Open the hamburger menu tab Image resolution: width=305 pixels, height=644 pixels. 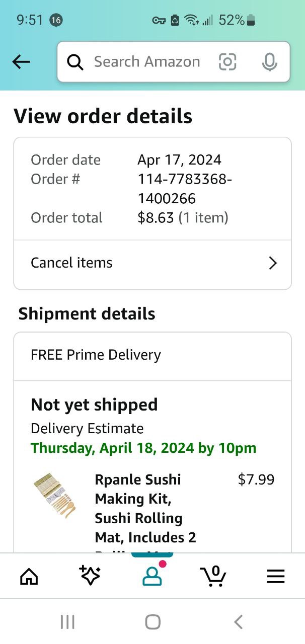click(275, 576)
